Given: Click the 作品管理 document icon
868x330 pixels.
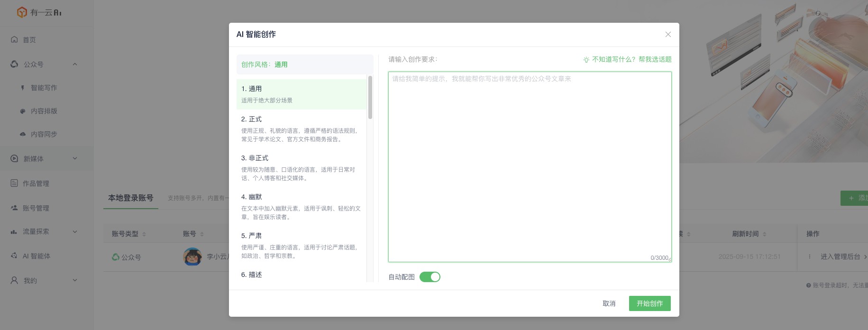Looking at the screenshot, I should pos(14,183).
